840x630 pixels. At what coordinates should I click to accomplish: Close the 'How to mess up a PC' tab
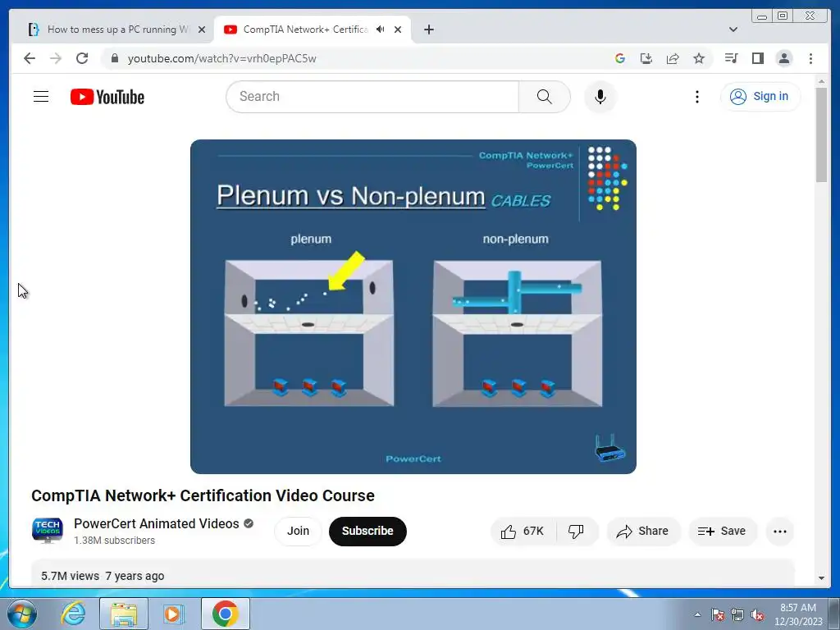[x=202, y=30]
